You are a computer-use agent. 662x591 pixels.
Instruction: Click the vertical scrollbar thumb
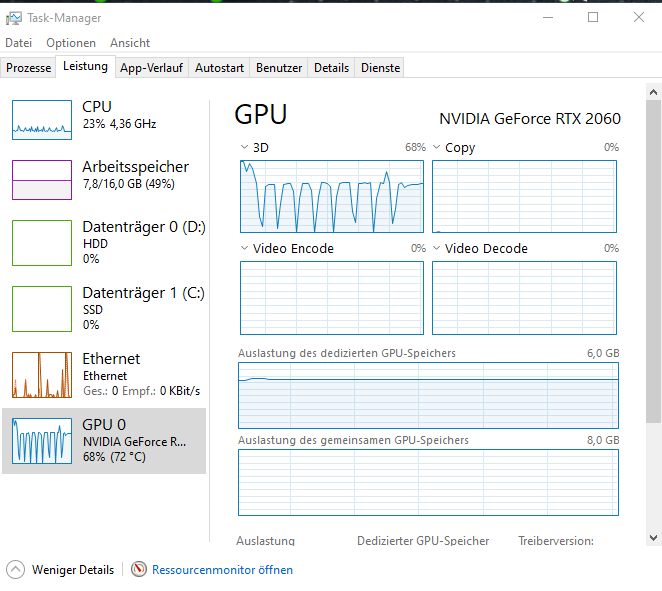(653, 261)
